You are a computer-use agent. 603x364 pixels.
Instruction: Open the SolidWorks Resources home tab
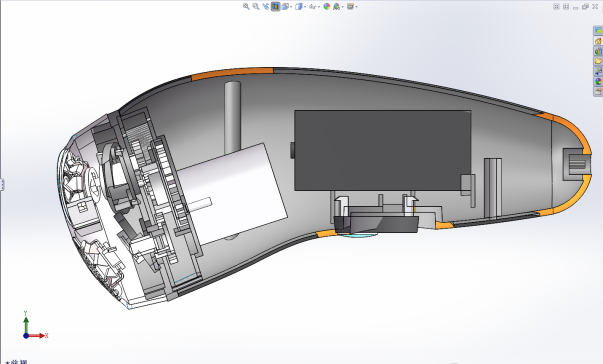pyautogui.click(x=598, y=41)
